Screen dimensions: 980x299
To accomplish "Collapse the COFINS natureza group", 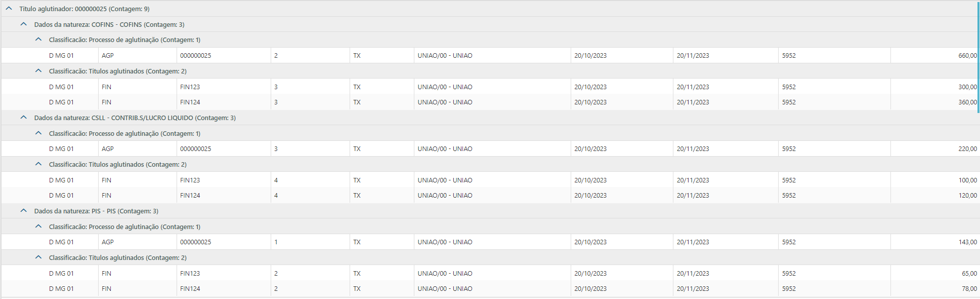I will coord(24,24).
